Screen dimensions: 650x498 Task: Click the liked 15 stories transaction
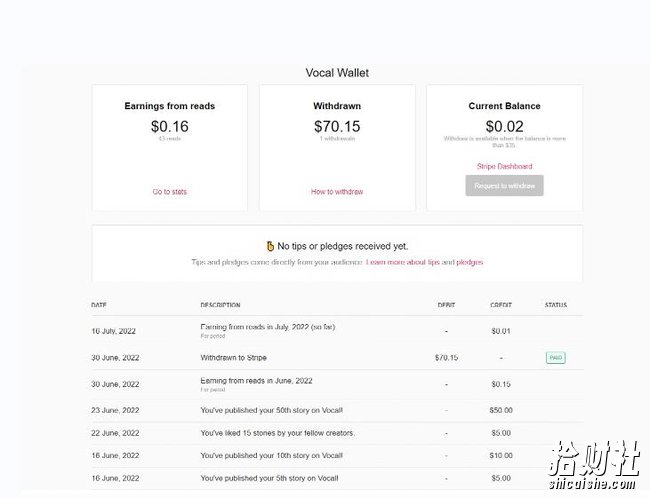pos(337,433)
